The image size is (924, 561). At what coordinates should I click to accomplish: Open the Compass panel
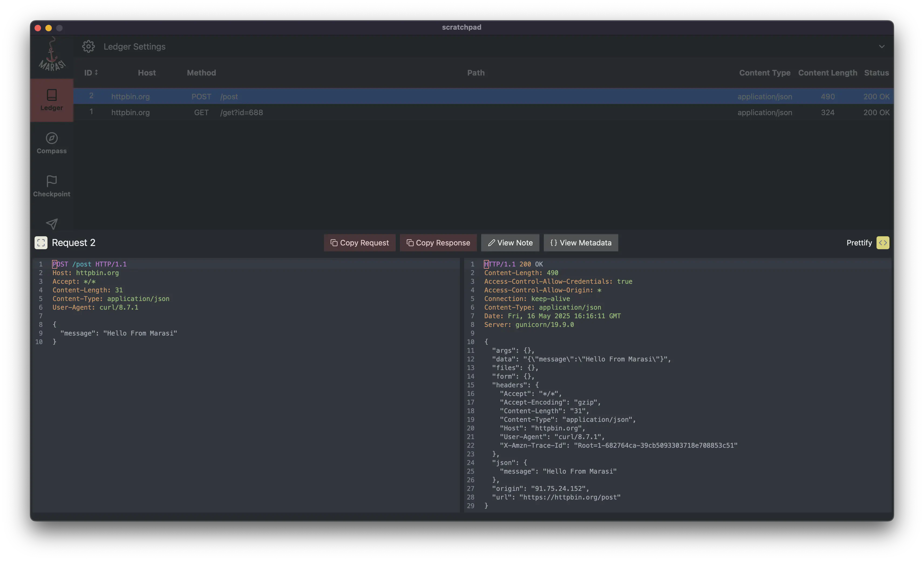pyautogui.click(x=52, y=143)
